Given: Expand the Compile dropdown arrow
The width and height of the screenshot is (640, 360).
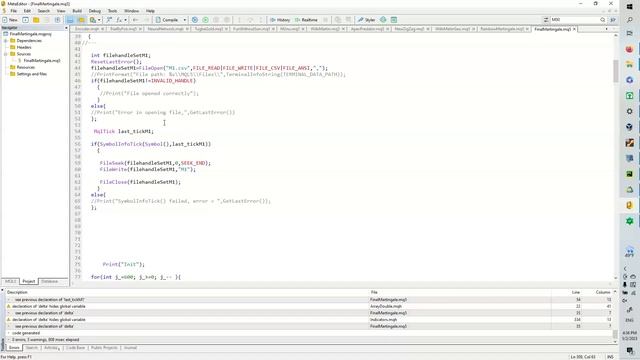Looking at the screenshot, I should tap(184, 20).
